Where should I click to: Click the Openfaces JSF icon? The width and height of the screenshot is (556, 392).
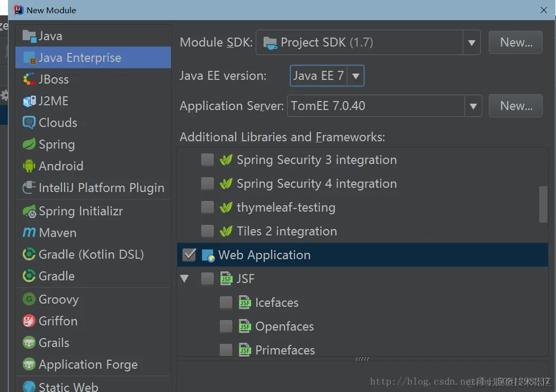(x=245, y=326)
